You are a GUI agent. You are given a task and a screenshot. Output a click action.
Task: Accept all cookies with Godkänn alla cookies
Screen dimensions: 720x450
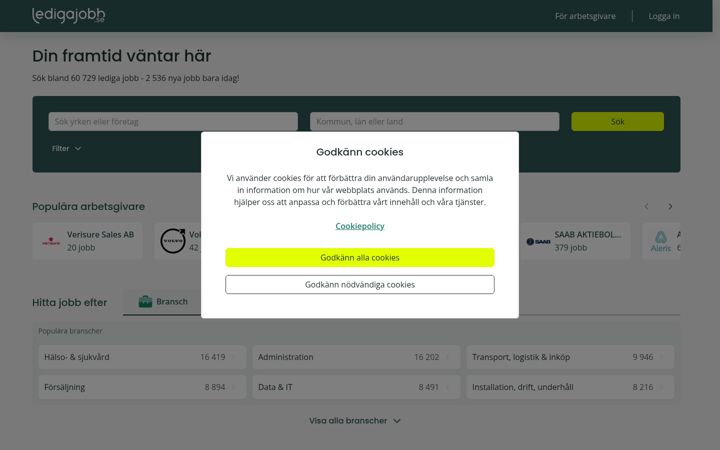tap(360, 258)
